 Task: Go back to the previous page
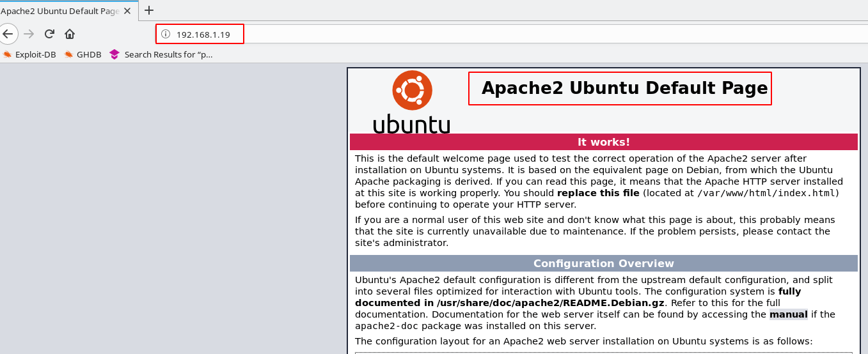[x=8, y=34]
